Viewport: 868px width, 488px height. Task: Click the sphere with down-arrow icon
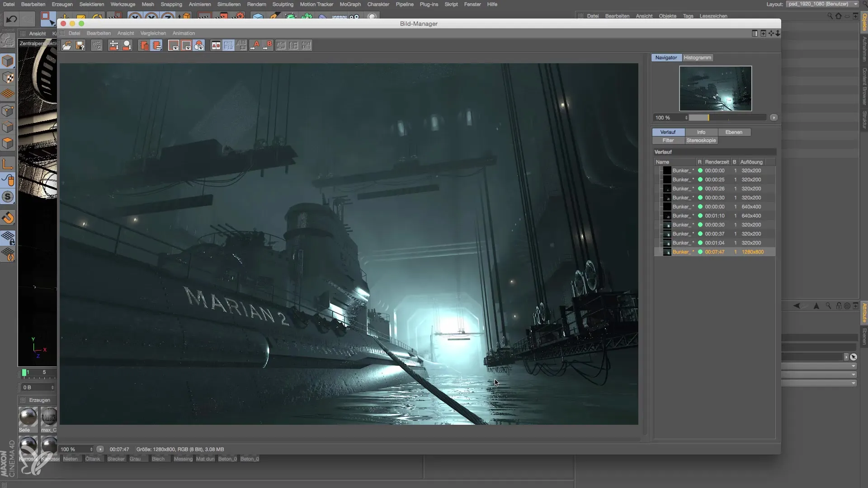(x=127, y=46)
